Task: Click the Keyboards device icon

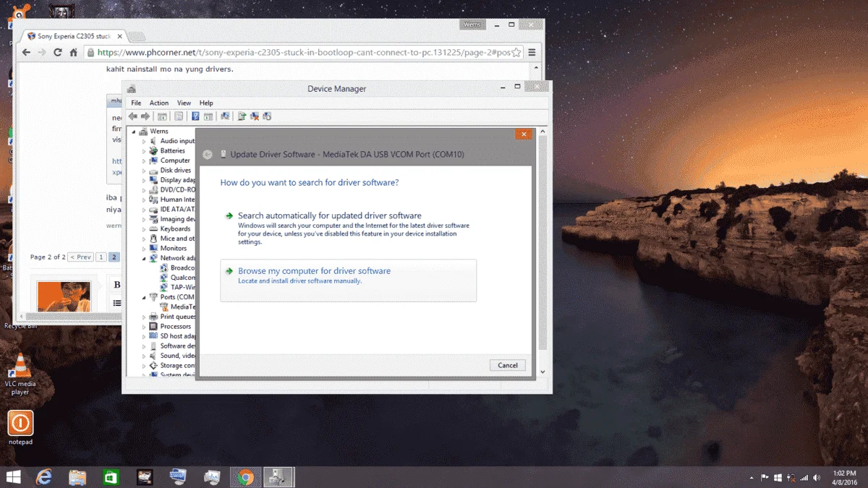Action: click(153, 229)
